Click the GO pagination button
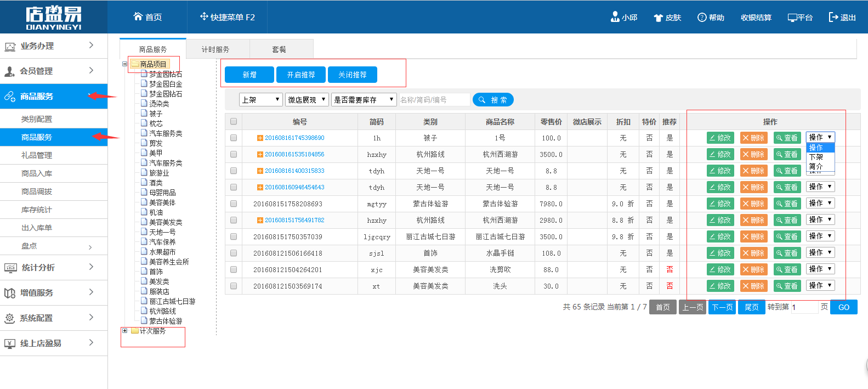 pos(844,307)
